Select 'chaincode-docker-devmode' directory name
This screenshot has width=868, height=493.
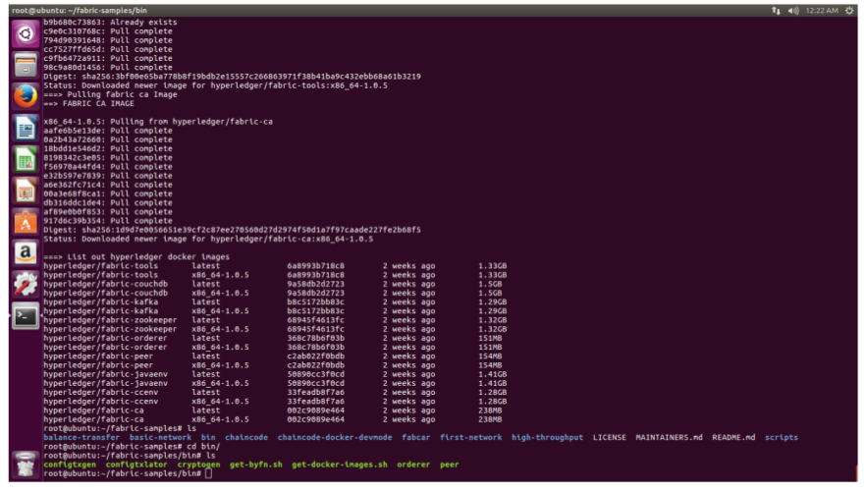(x=335, y=438)
